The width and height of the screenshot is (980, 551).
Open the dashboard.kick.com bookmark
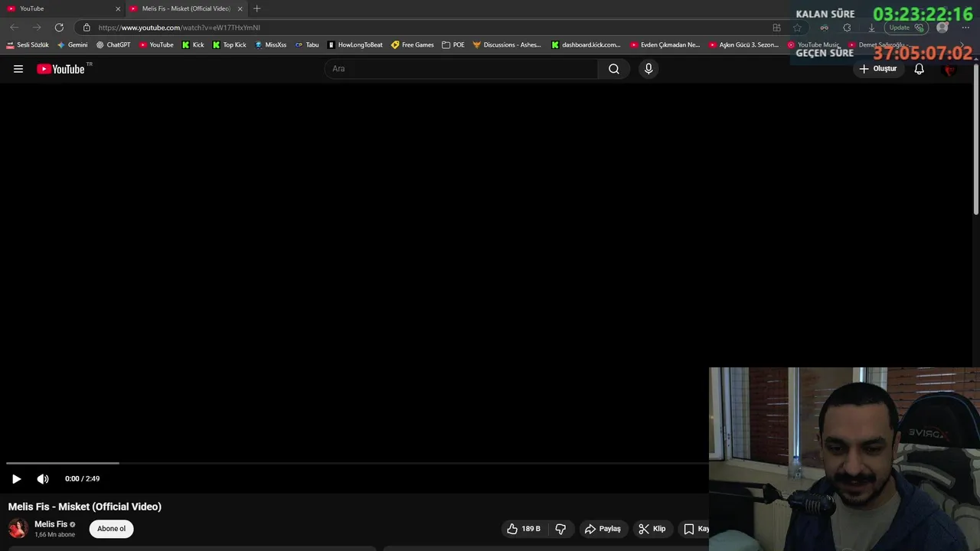[x=586, y=44]
